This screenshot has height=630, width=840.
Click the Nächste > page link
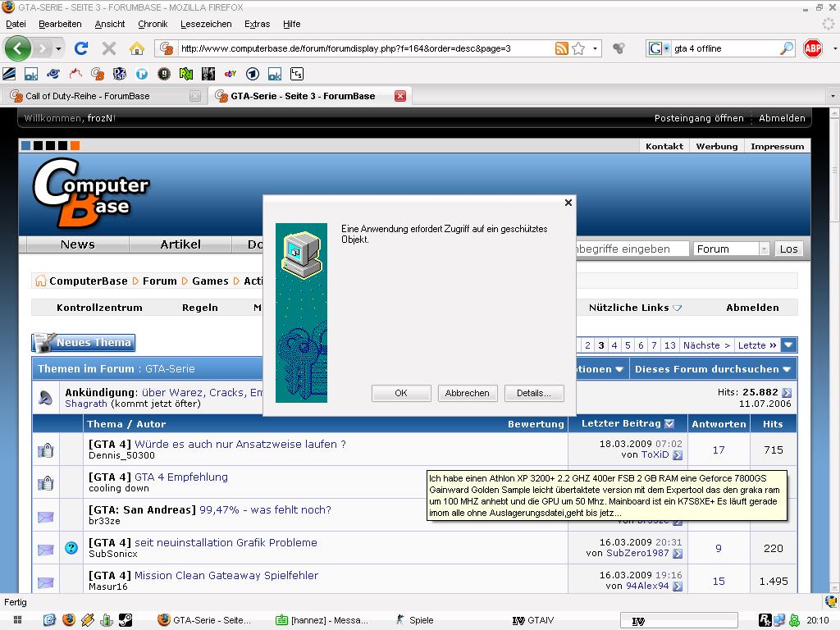706,345
